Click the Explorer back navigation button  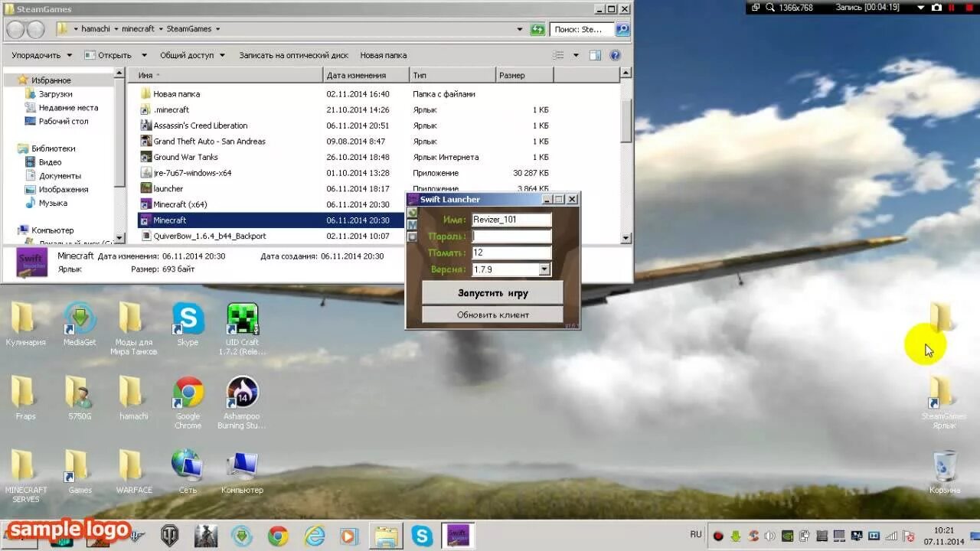15,29
